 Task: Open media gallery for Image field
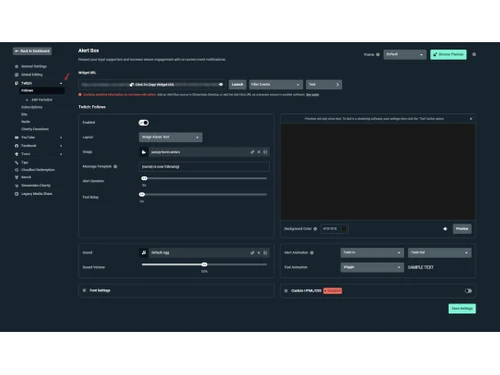(x=265, y=152)
